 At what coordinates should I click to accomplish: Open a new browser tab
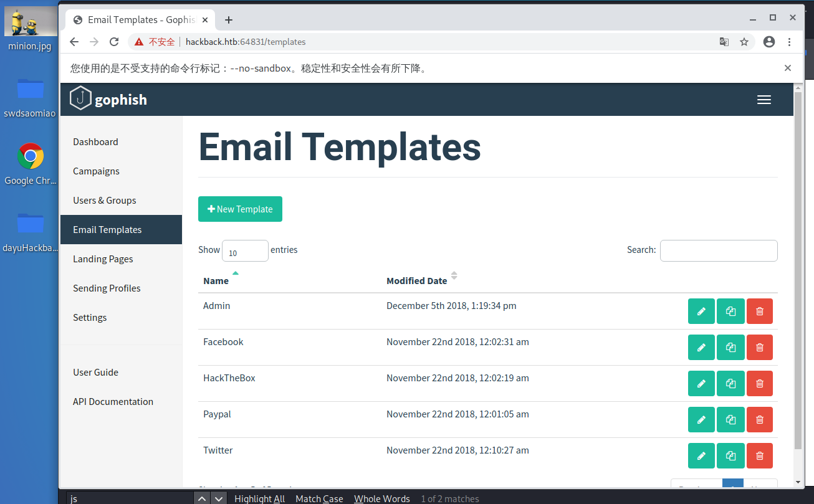pos(229,20)
